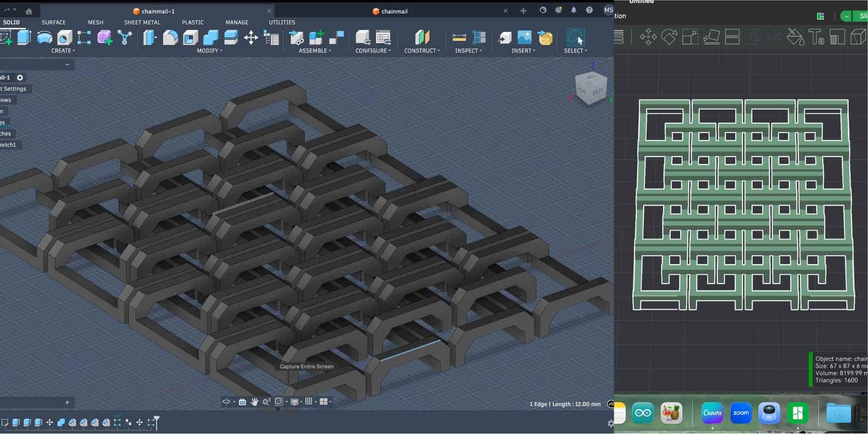
Task: Select the slicer Rotate tool
Action: [x=669, y=37]
